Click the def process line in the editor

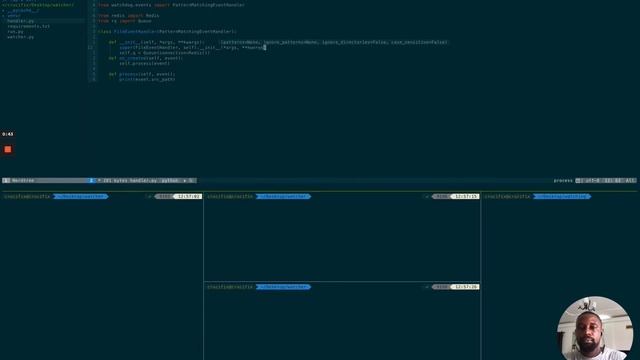142,74
